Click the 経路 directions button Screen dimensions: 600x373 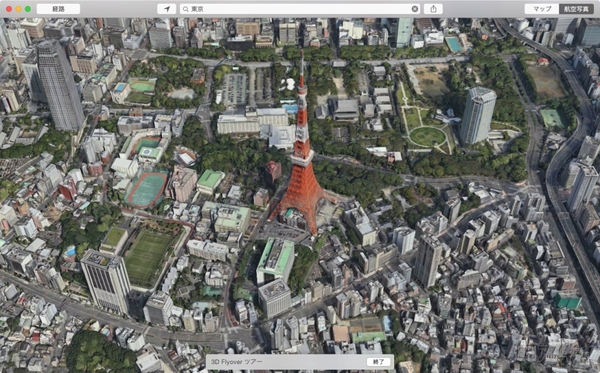[59, 9]
